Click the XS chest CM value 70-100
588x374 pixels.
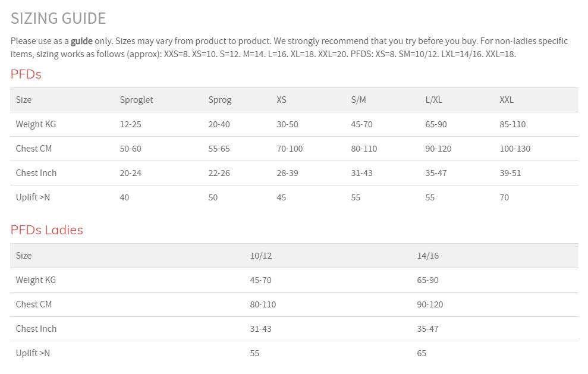(290, 149)
